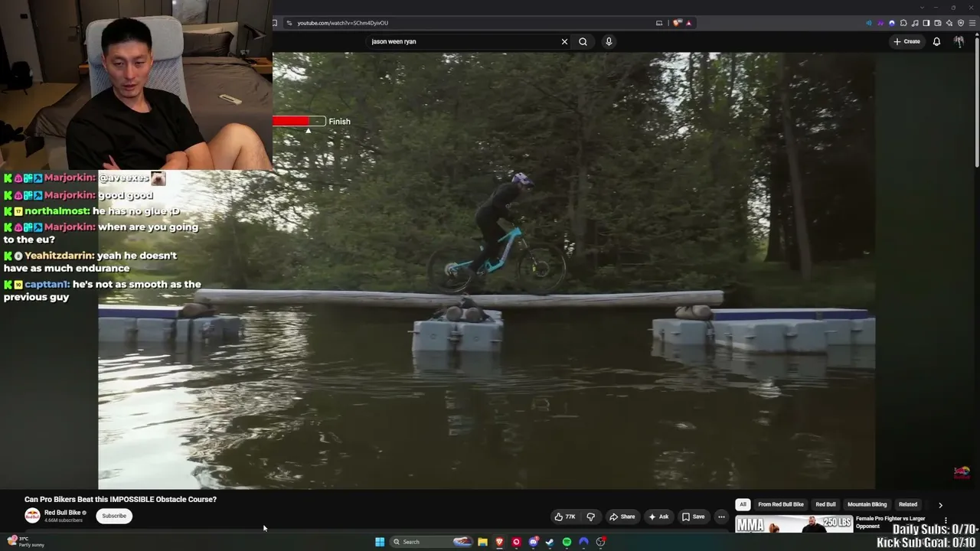Click chat username 'capttan1'
Viewport: 980px width, 551px height.
tap(47, 284)
